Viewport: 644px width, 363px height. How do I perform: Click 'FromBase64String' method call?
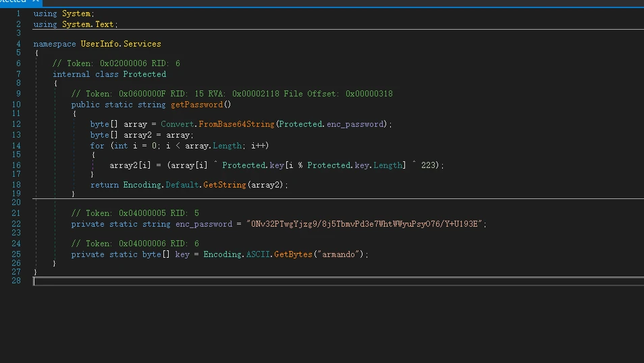236,124
